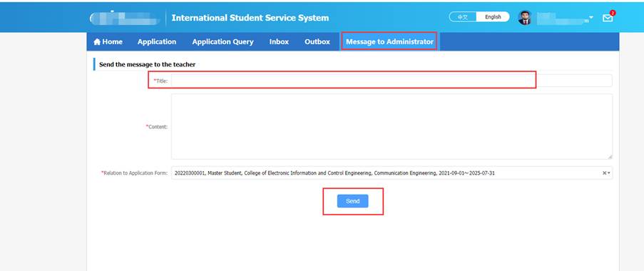644x271 pixels.
Task: Click the red unread badge on envelope
Action: pos(613,13)
